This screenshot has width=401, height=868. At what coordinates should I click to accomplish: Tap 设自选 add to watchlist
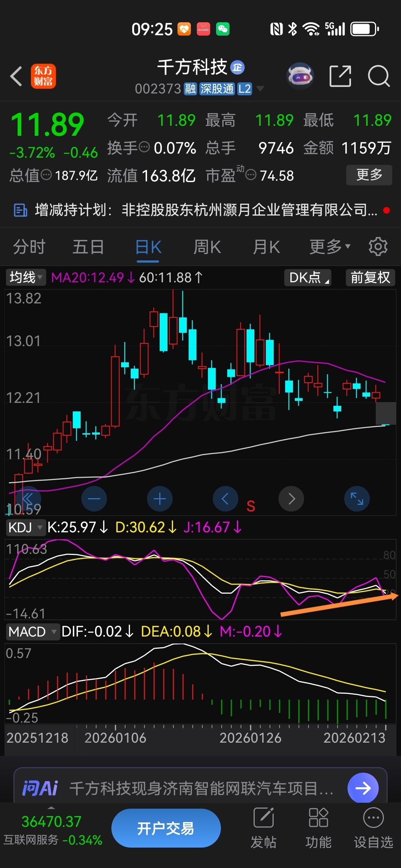pos(373,828)
